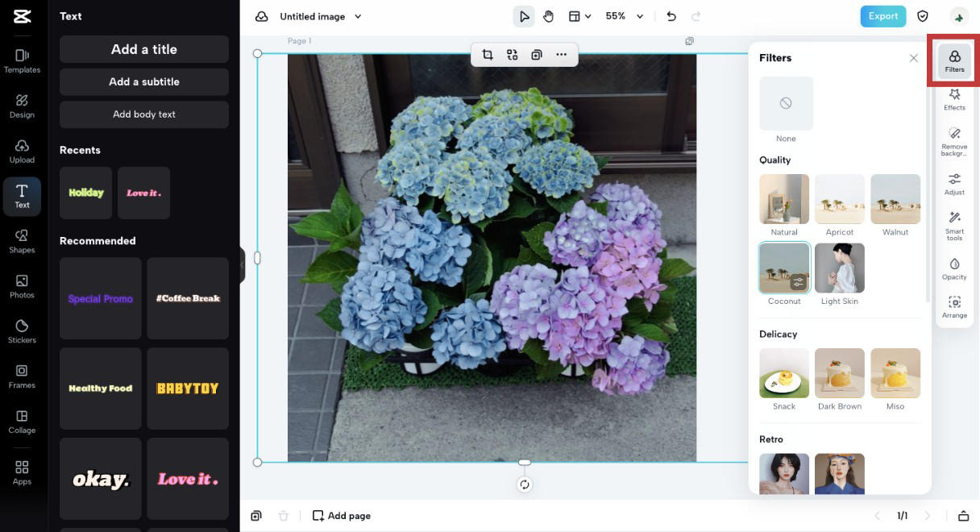Open the 55% zoom dropdown
The width and height of the screenshot is (980, 532).
click(625, 16)
